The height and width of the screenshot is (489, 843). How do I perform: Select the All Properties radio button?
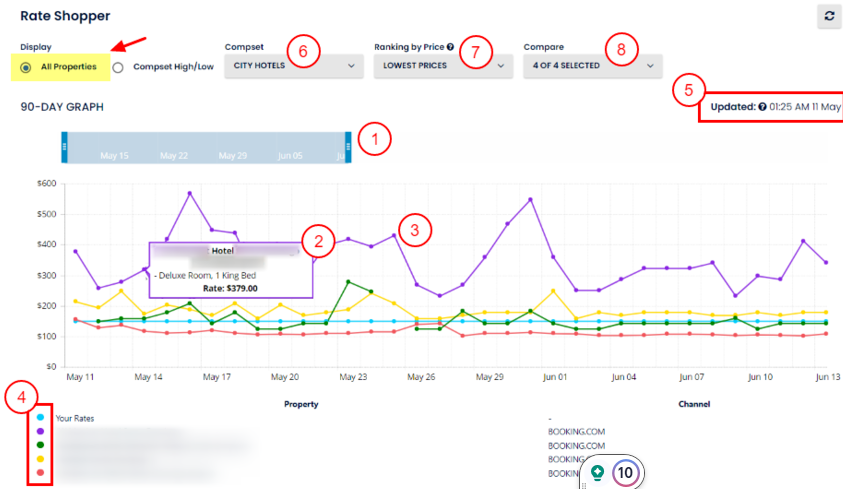[26, 67]
